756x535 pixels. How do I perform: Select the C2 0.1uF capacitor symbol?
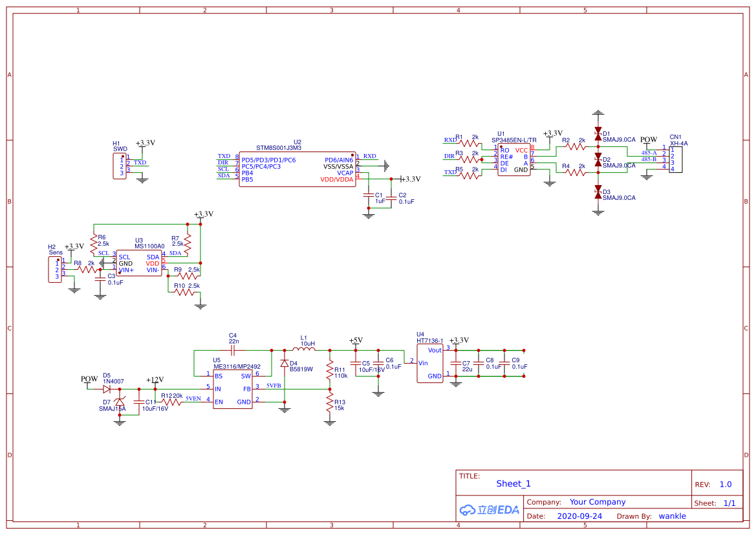tap(391, 198)
